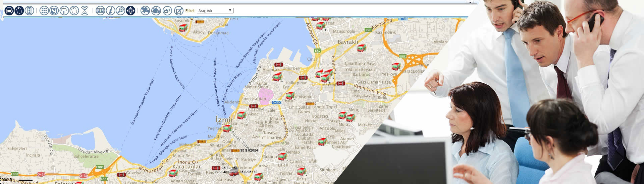Click the orange truck marker near Mecidiye
Image resolution: width=644 pixels, height=184 pixels.
[x=202, y=142]
